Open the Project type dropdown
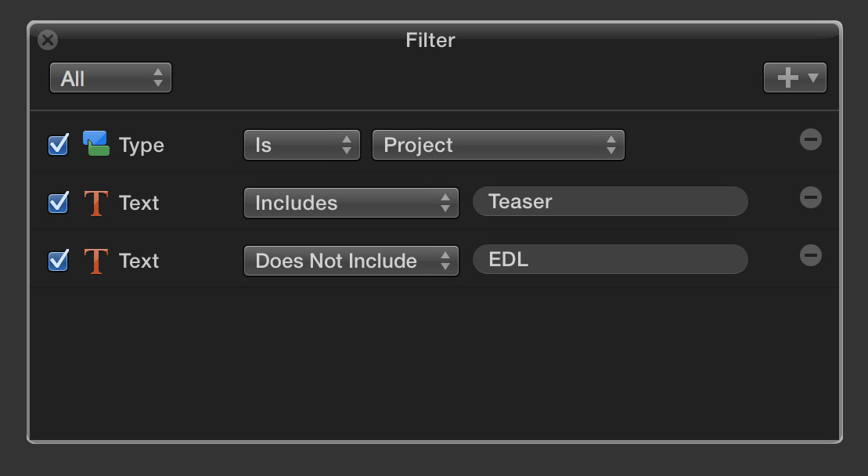This screenshot has height=476, width=868. (499, 145)
